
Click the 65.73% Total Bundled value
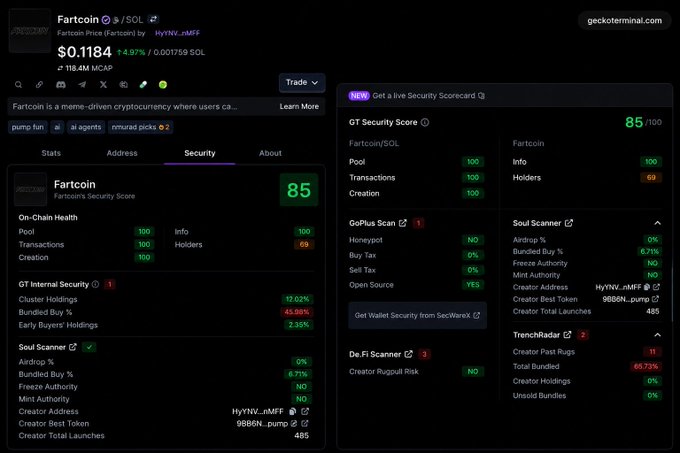pyautogui.click(x=646, y=366)
